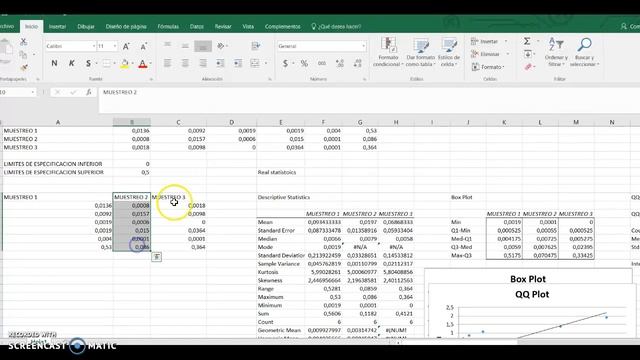Click the Copy icon in clipboard group

pos(23,54)
